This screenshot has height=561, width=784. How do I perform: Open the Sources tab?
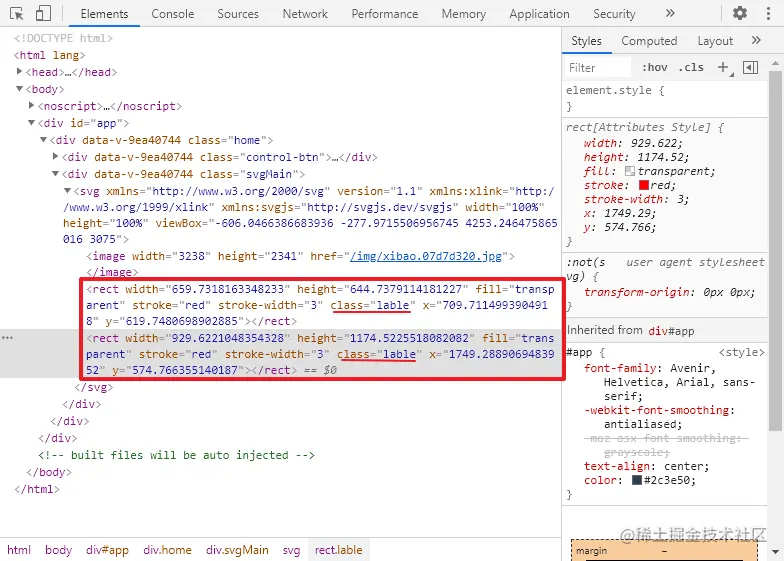point(238,14)
